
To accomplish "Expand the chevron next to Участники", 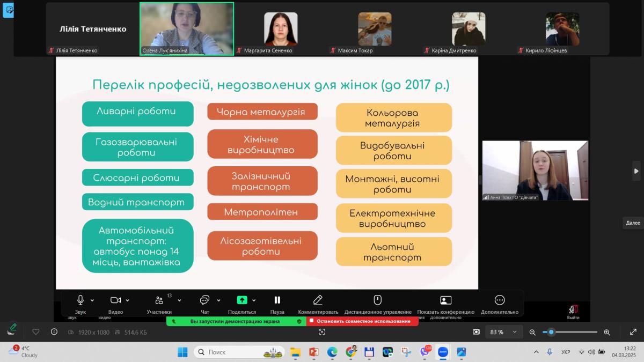I will [x=179, y=300].
